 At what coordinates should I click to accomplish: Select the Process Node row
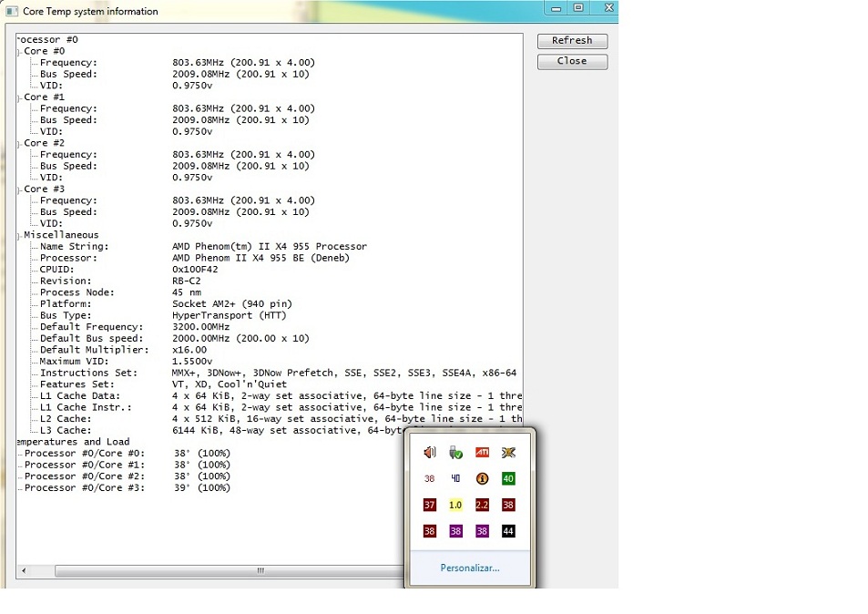click(x=120, y=292)
